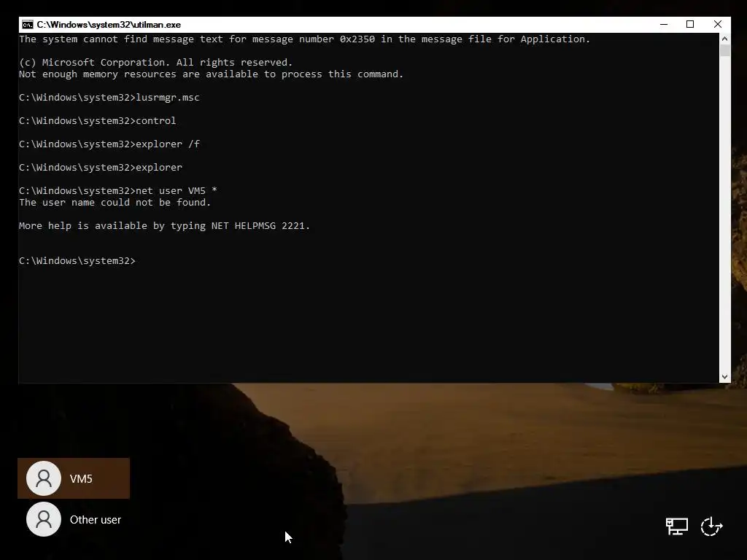Open the network connection icon on login screen
The image size is (747, 560).
[676, 526]
